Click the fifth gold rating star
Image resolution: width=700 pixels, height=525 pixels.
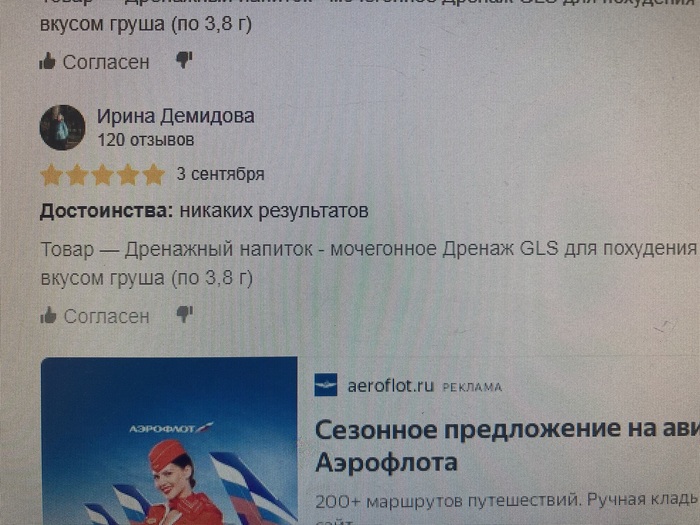154,174
